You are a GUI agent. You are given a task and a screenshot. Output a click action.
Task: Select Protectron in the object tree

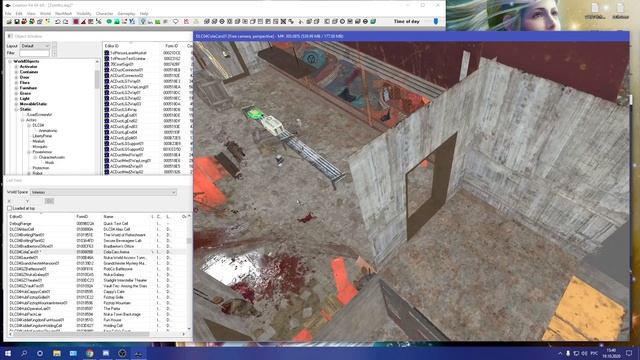pyautogui.click(x=41, y=168)
